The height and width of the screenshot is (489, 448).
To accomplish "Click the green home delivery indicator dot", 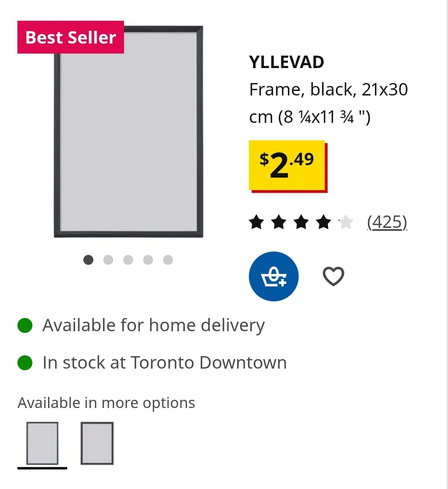I will coord(25,325).
